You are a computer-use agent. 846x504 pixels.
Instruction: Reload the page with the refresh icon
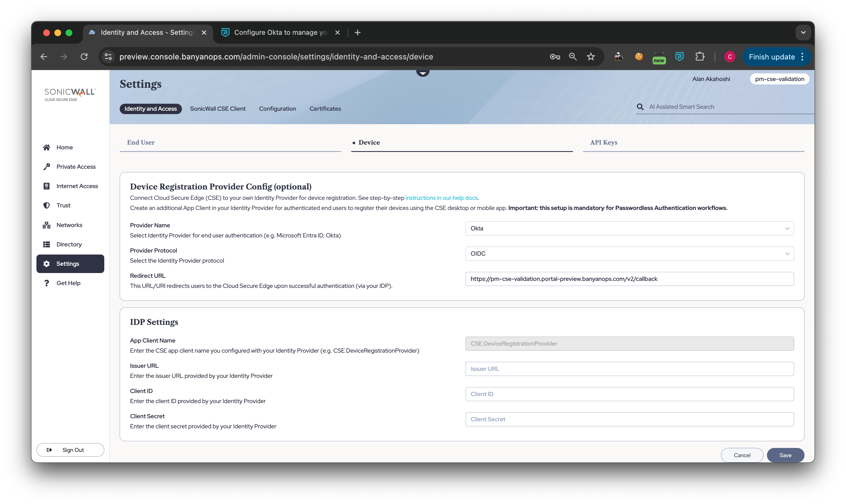coord(84,57)
